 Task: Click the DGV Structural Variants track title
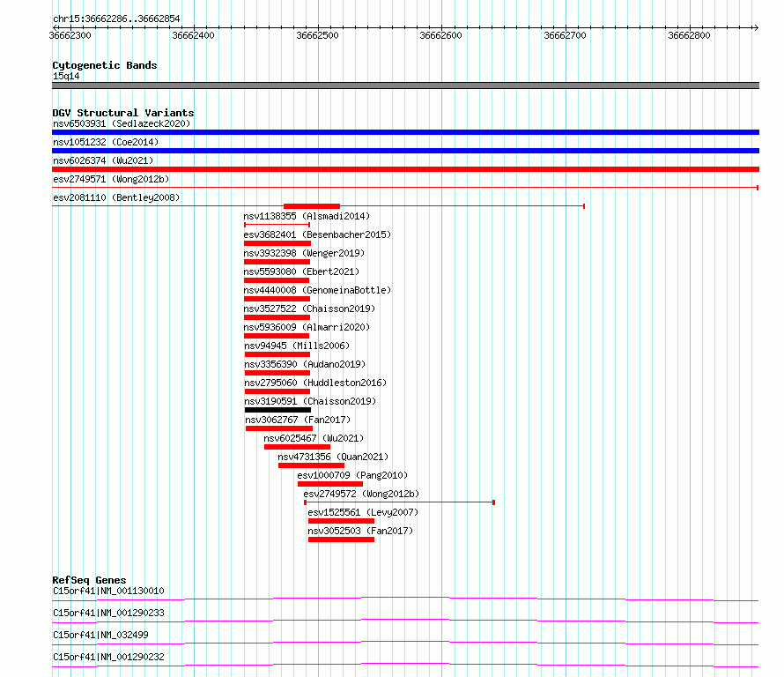pos(123,113)
